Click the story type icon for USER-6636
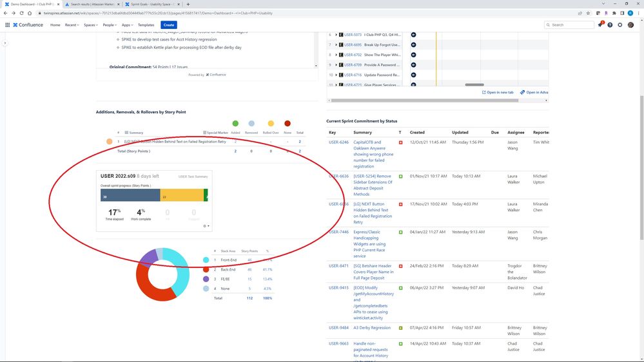 point(401,176)
